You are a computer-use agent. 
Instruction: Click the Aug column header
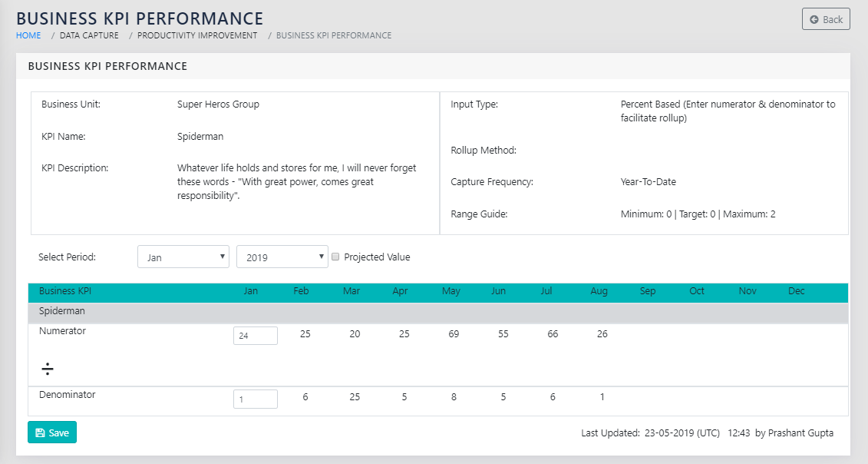tap(599, 291)
